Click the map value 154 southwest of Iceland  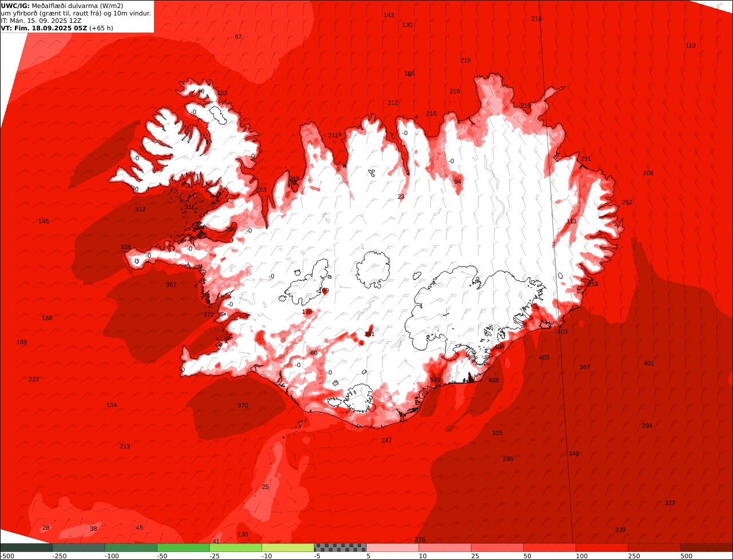point(112,405)
